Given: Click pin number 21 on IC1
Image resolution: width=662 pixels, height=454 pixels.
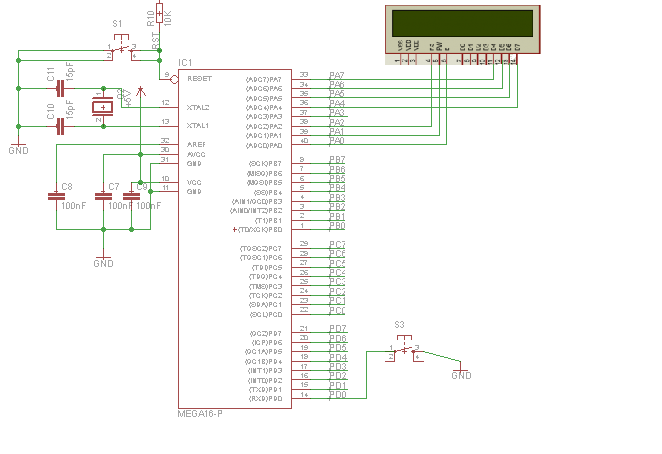Looking at the screenshot, I should (x=304, y=329).
